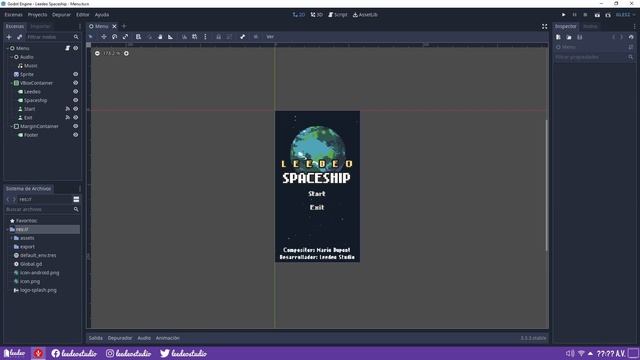Select the Pan Mode hand tool
The image size is (640, 360).
coord(160,37)
